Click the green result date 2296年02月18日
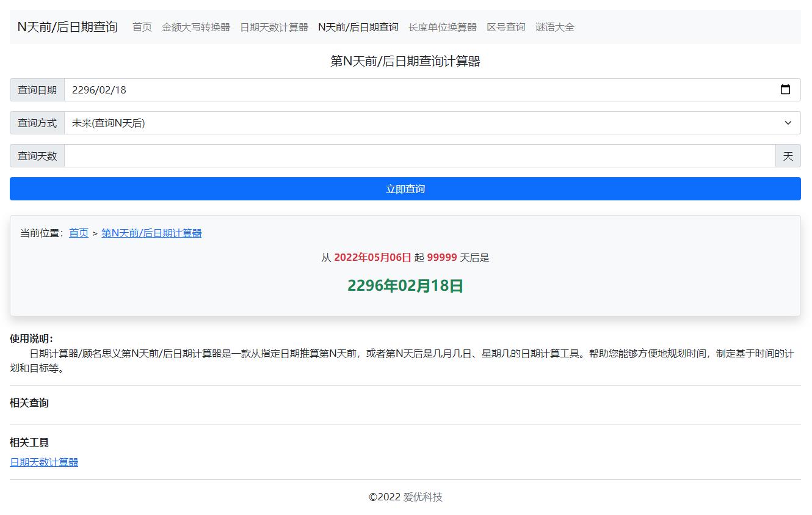Image resolution: width=812 pixels, height=515 pixels. click(405, 285)
